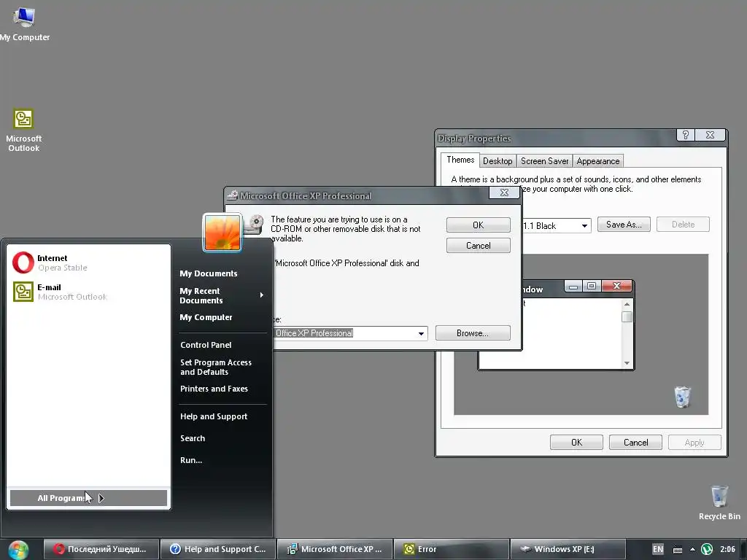Screen dimensions: 747x560
Task: Click the user picture flower thumbnail
Action: (222, 233)
